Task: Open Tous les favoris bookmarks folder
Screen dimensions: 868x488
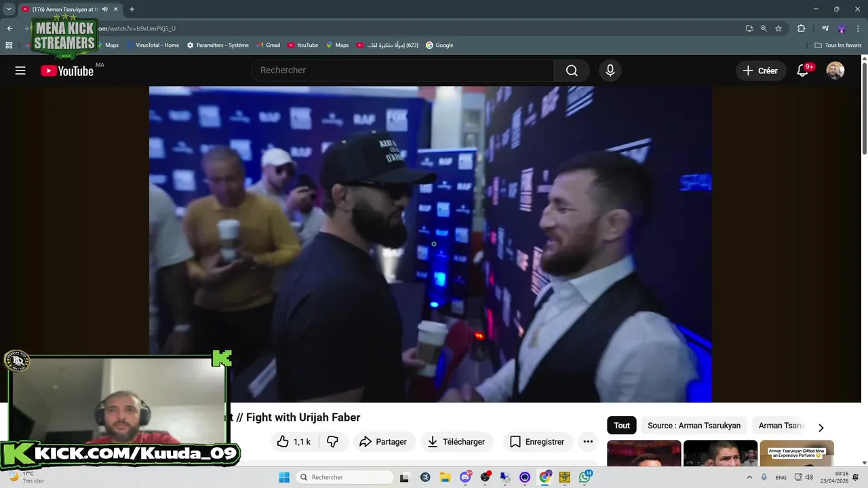Action: (x=838, y=45)
